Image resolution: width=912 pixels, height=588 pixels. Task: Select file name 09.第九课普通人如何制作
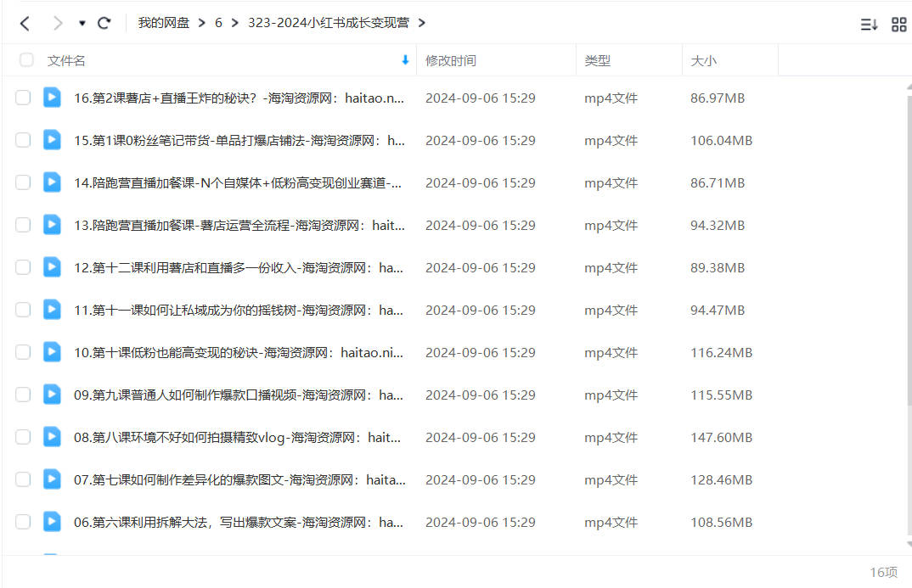pos(239,395)
